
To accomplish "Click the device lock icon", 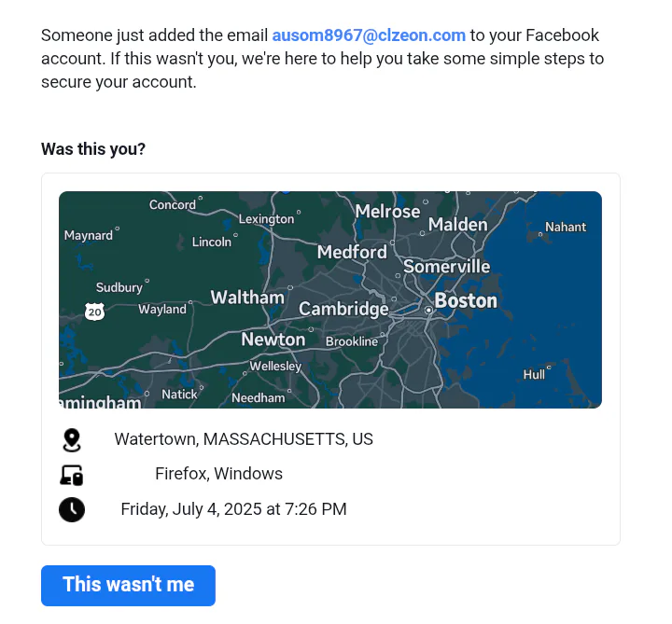I will tap(72, 475).
